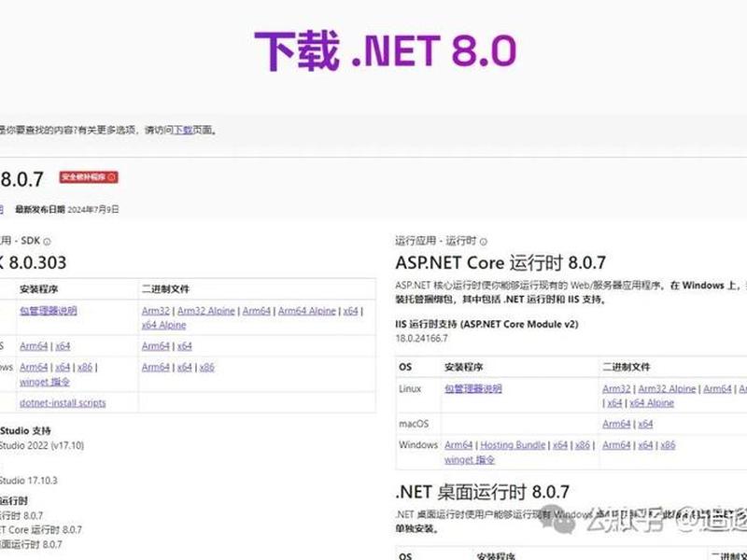Download SDK Linux x64 Alpine binary

164,325
